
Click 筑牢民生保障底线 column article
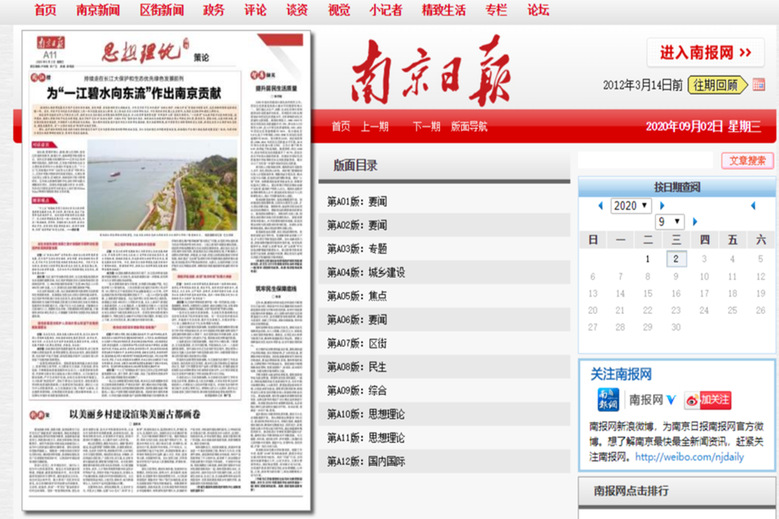[x=276, y=289]
